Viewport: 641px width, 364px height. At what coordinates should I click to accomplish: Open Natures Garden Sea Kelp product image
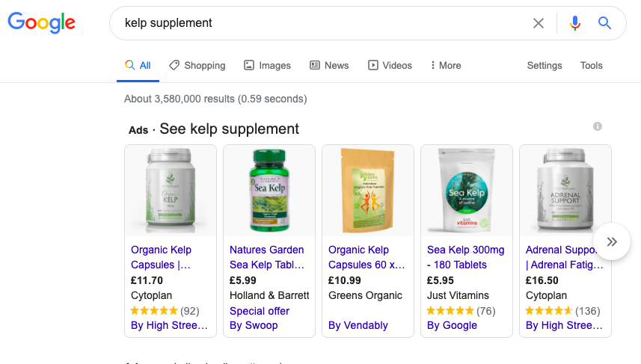(269, 191)
